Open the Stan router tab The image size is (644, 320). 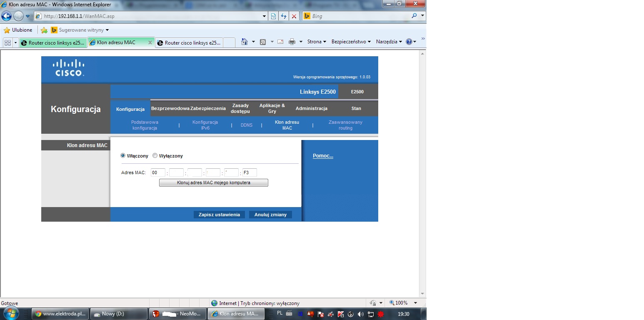tap(356, 108)
